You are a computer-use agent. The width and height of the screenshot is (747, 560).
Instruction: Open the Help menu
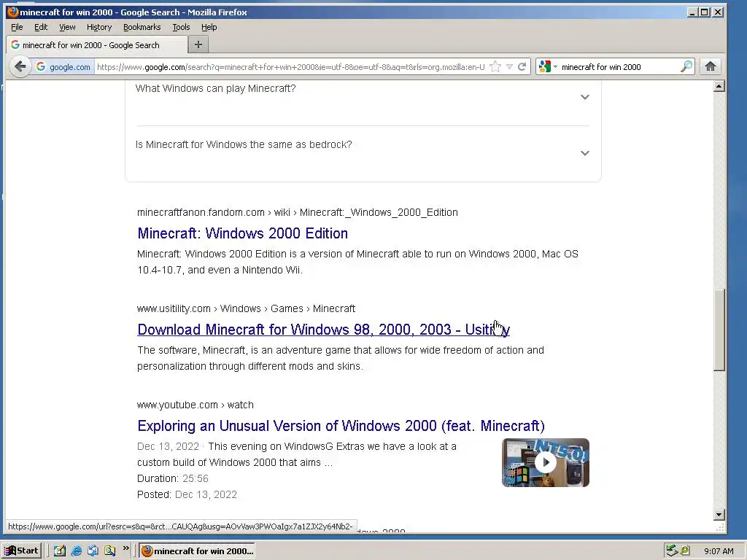pos(209,27)
